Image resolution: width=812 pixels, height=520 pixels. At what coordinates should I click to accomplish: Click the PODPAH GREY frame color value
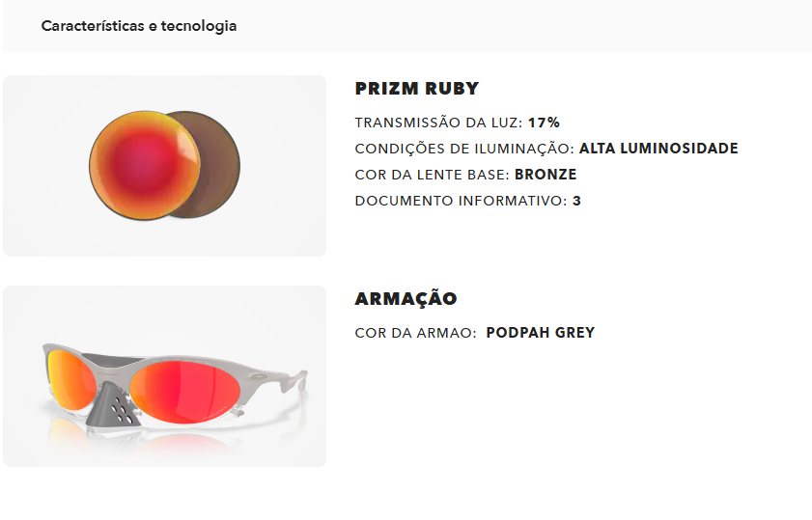[541, 333]
